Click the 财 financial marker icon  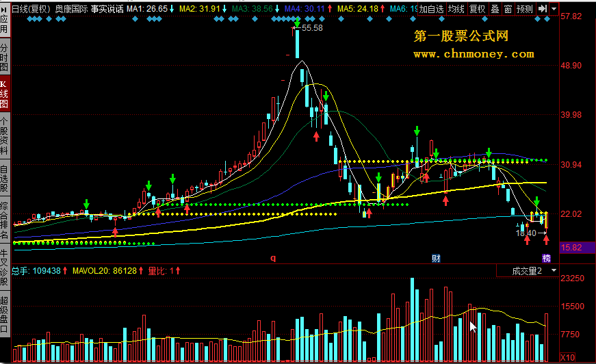pyautogui.click(x=436, y=259)
